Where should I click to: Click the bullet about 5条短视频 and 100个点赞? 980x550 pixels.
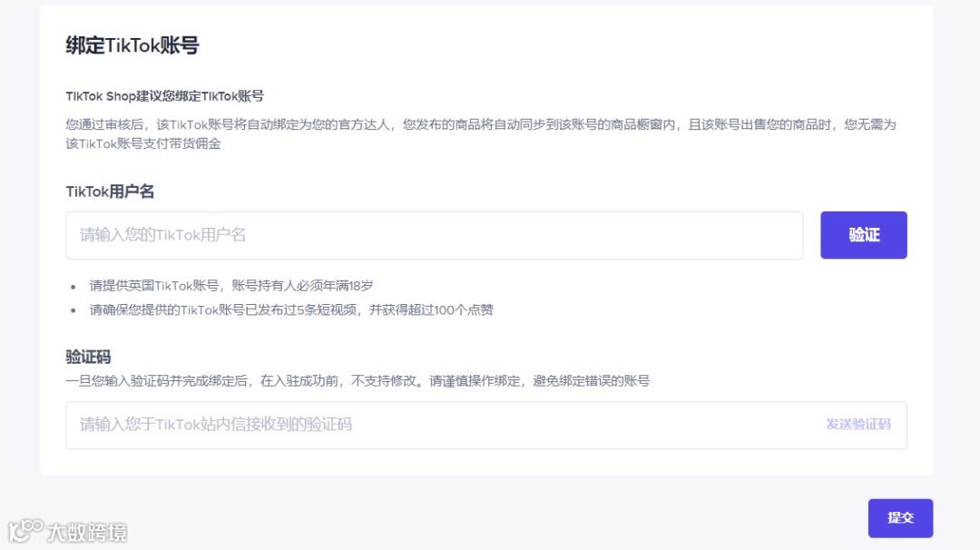tap(291, 310)
